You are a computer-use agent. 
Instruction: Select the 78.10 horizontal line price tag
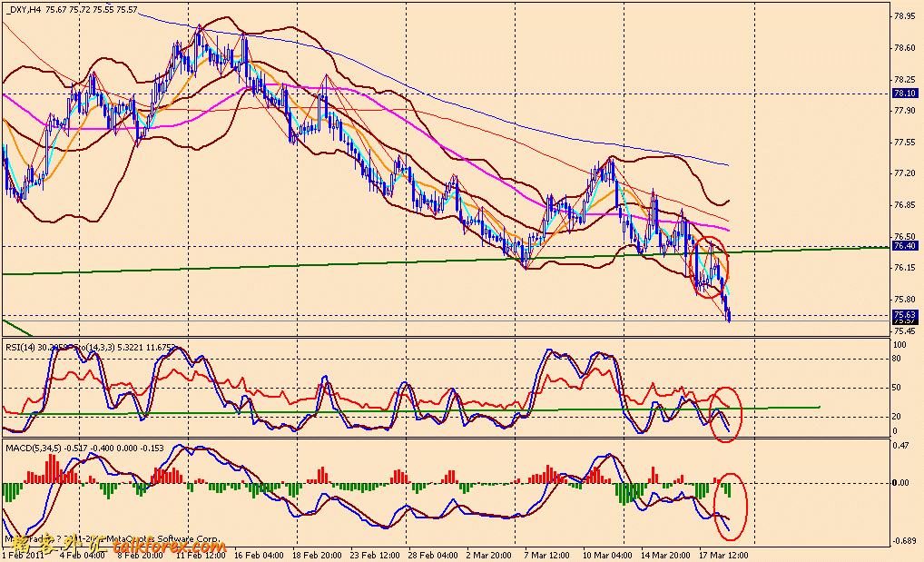905,94
